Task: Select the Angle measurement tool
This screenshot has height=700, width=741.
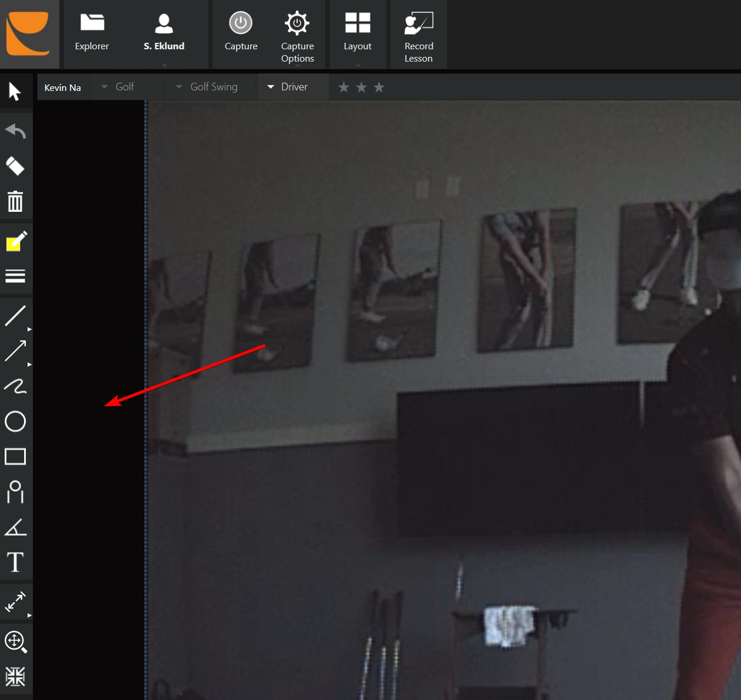Action: (x=15, y=527)
